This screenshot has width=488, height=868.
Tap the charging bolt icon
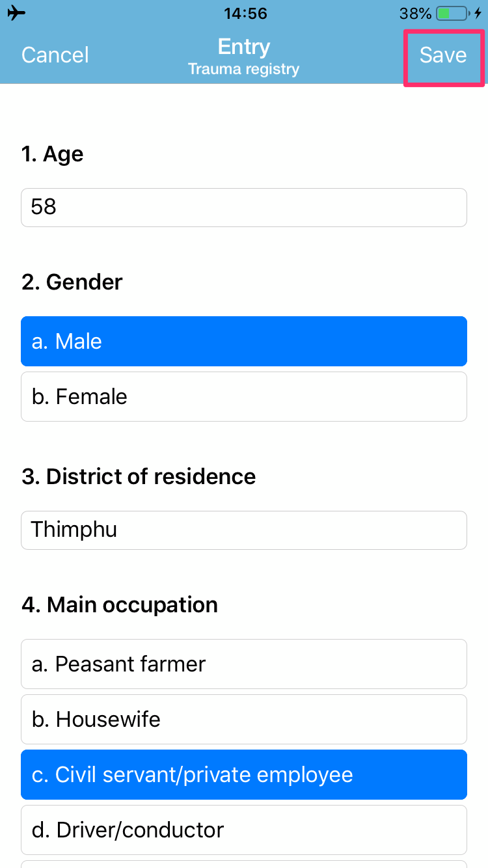click(480, 12)
